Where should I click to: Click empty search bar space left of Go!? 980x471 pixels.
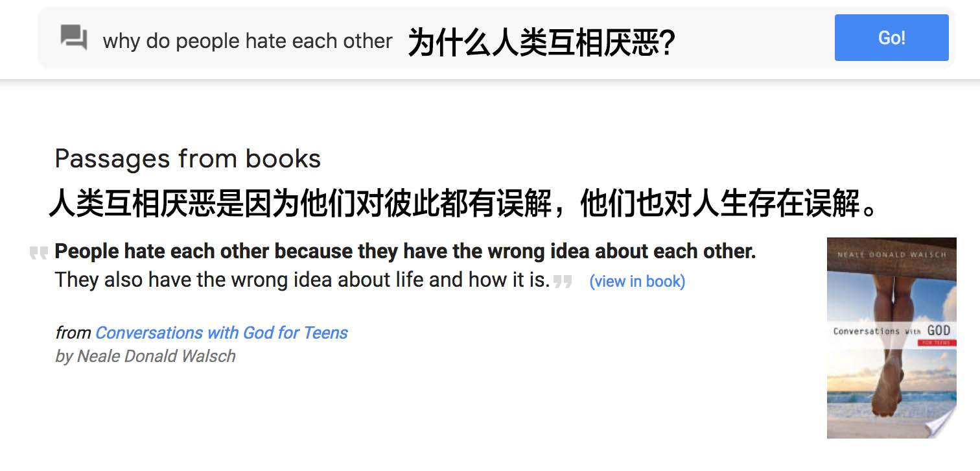coord(752,39)
